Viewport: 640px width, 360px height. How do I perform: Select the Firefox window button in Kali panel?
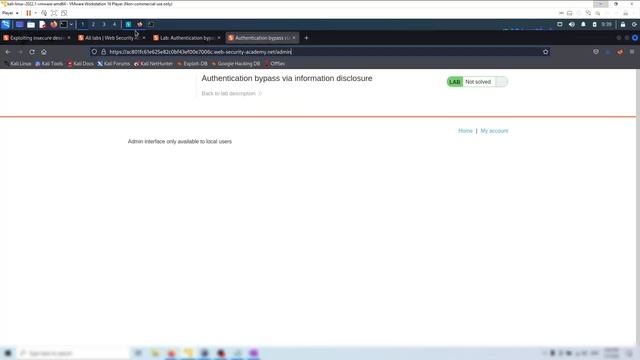(140, 24)
